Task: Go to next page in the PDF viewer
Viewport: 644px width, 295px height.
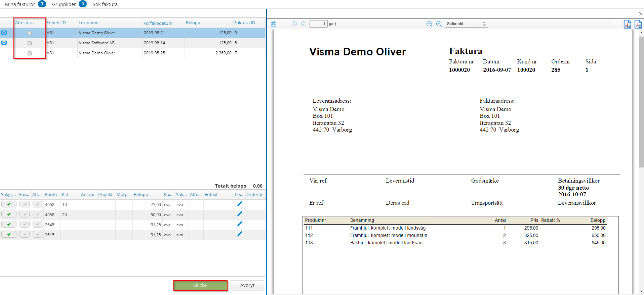Action: (304, 24)
